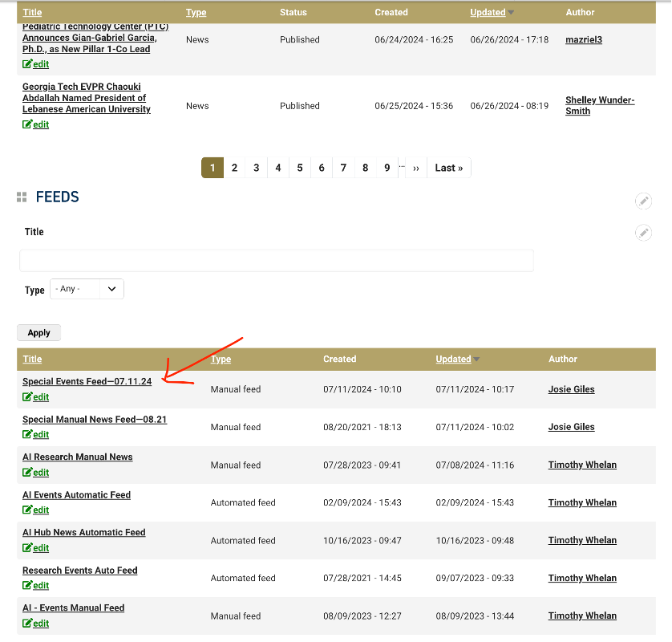672x642 pixels.
Task: Select current page 1 in pagination
Action: (213, 168)
